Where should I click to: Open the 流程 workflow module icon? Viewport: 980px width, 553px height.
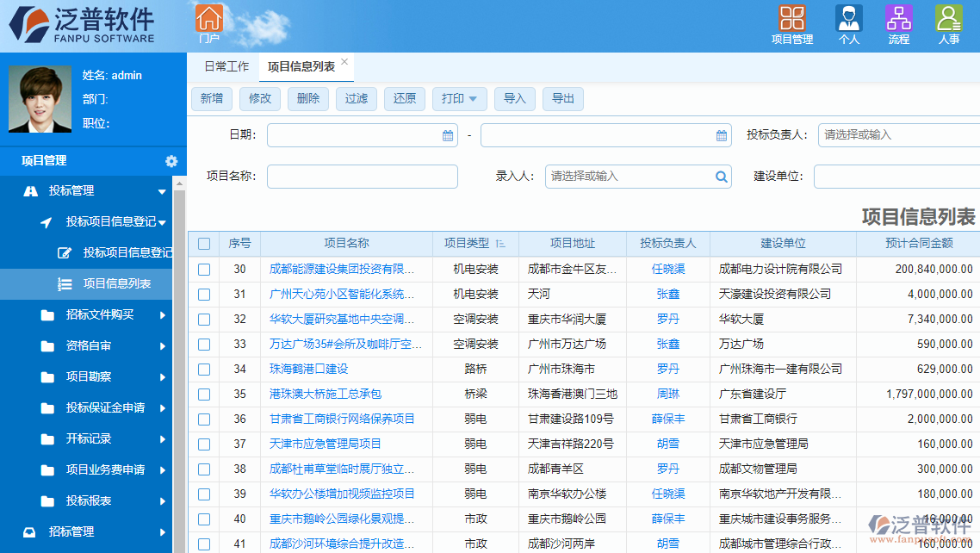point(898,19)
